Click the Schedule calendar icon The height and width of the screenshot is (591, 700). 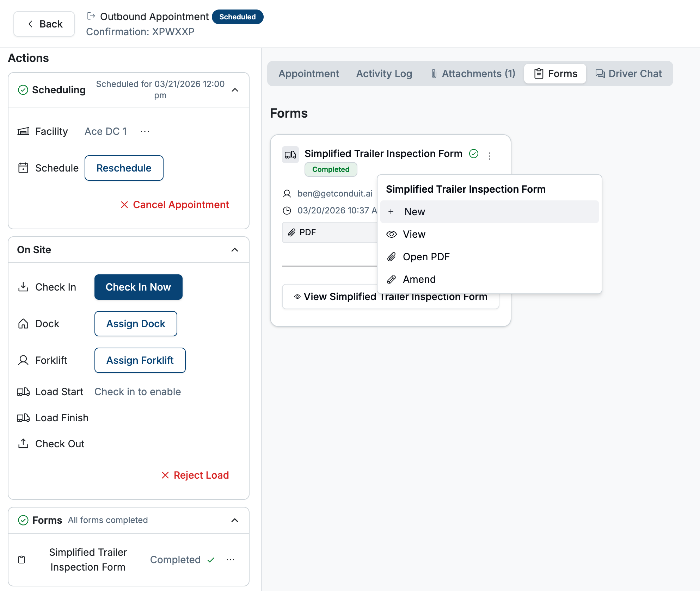click(x=23, y=168)
